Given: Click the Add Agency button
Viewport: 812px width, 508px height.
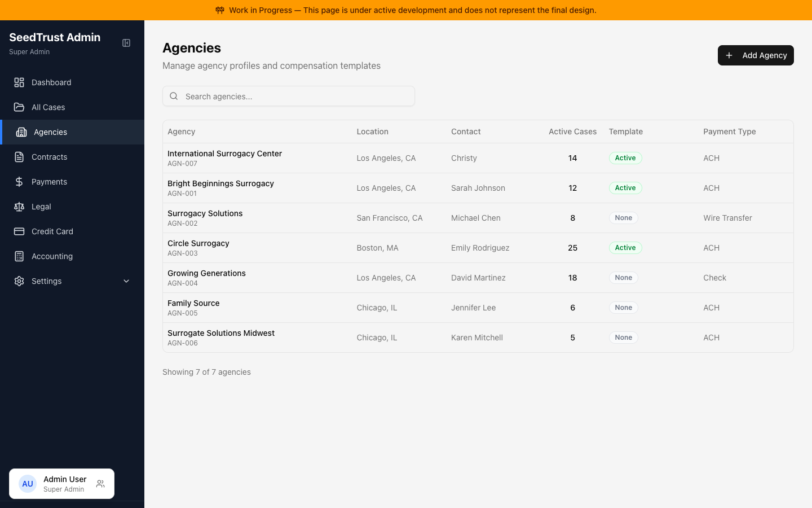Looking at the screenshot, I should click(x=756, y=55).
